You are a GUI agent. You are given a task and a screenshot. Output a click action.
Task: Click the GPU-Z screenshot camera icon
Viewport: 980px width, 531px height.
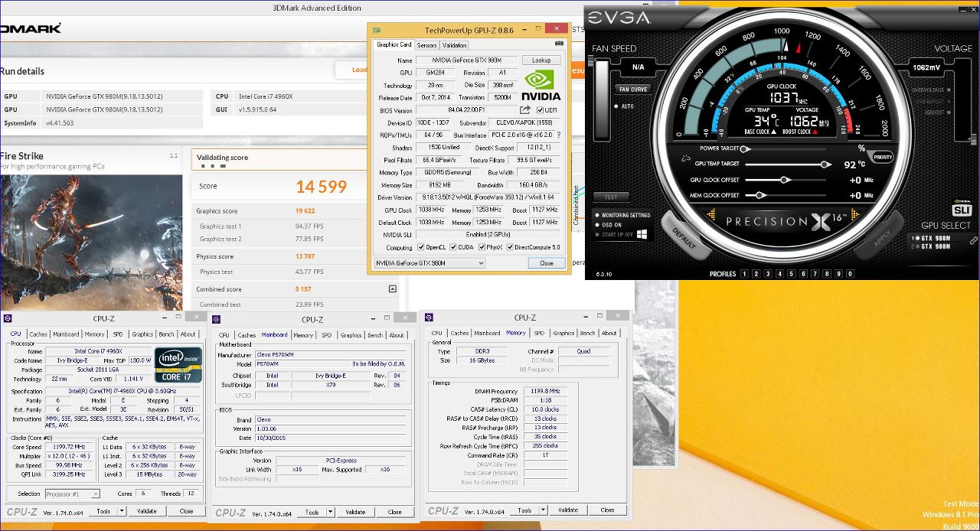click(559, 44)
